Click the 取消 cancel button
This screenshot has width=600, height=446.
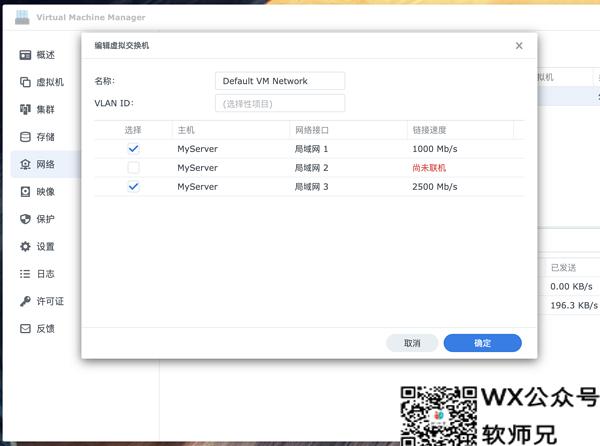point(412,343)
